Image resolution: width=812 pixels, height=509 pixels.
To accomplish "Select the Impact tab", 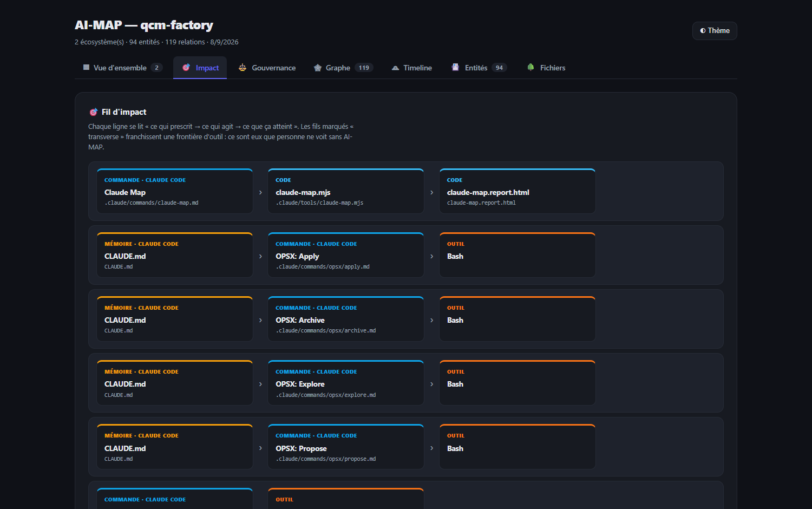I will point(200,68).
